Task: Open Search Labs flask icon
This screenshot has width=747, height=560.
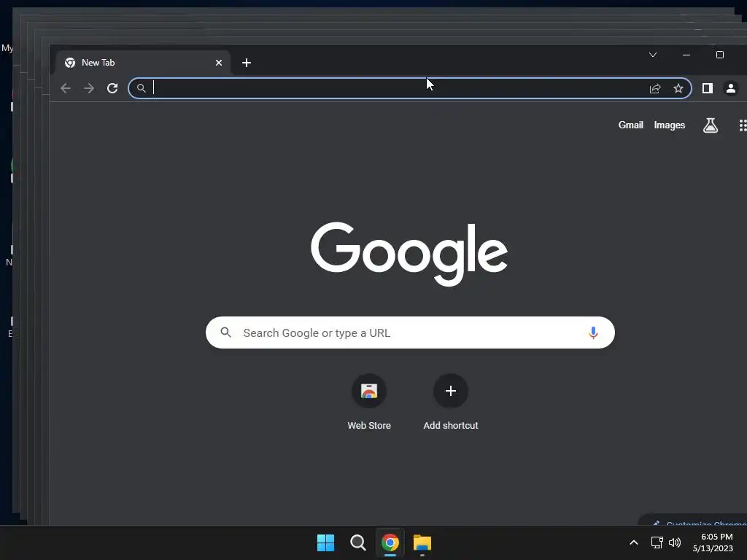Action: 711,125
